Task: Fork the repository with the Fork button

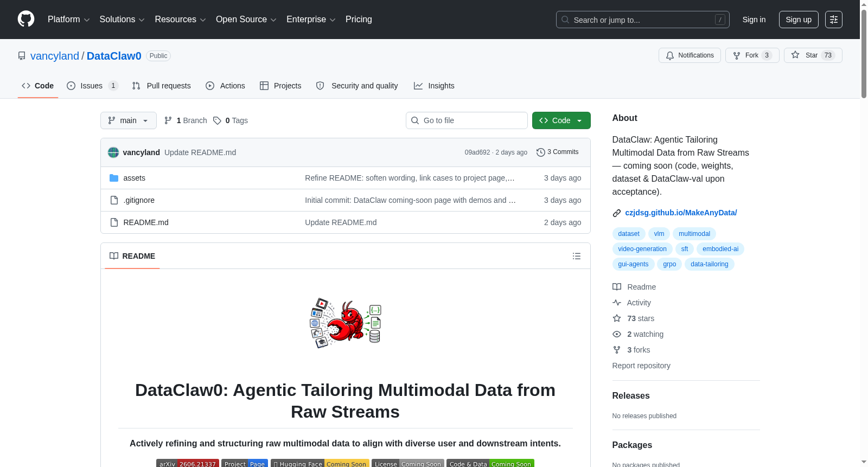Action: tap(752, 55)
